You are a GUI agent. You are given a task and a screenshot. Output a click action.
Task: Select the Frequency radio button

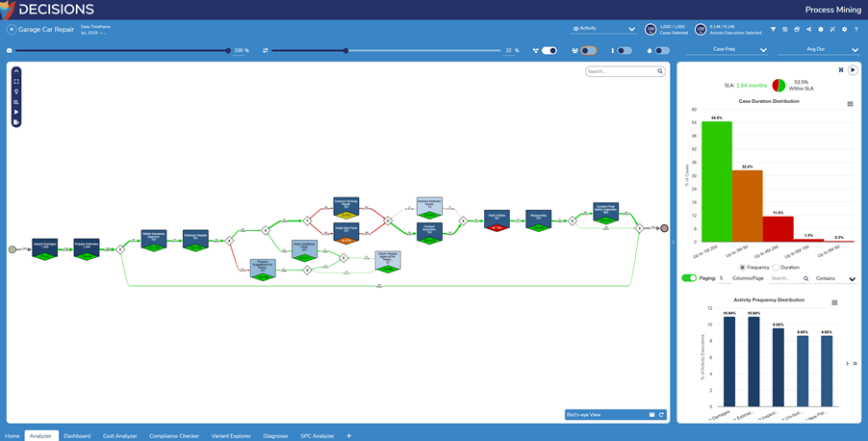coord(742,268)
